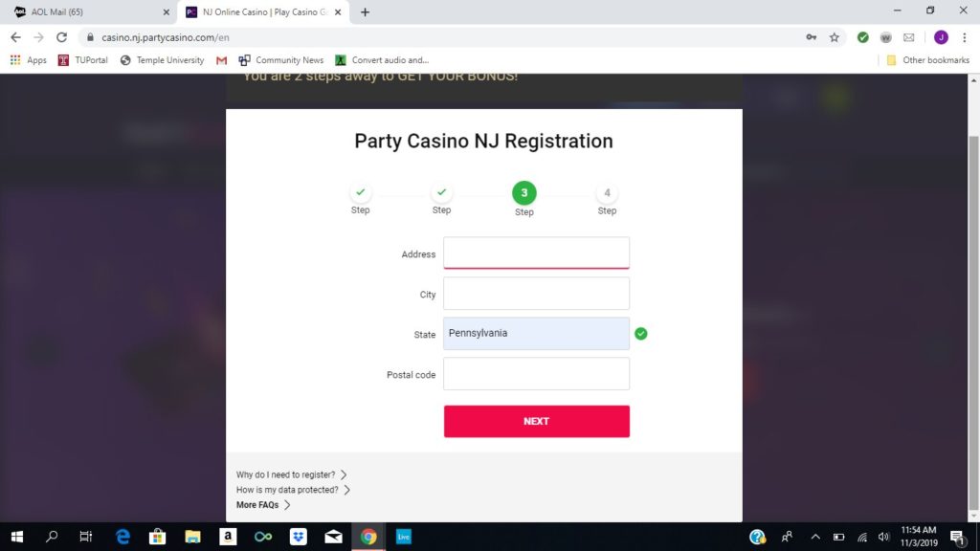Reload the PartyCasino page
This screenshot has width=980, height=551.
61,37
